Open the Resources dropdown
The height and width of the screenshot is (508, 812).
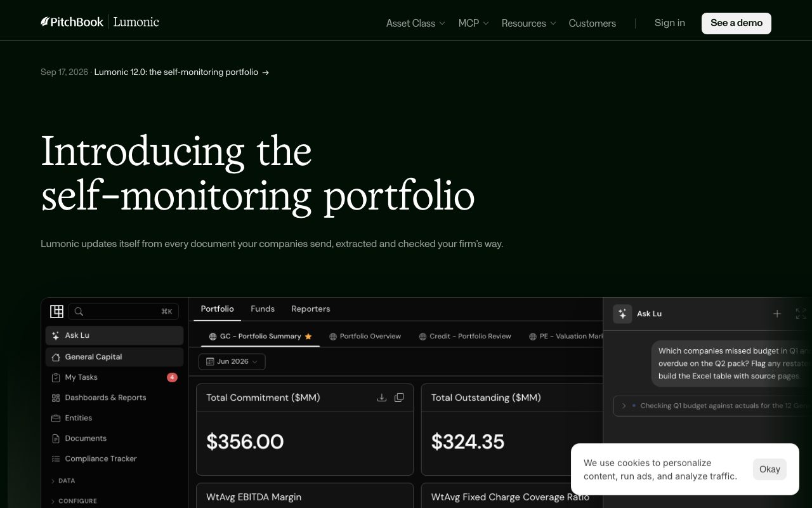(x=528, y=23)
